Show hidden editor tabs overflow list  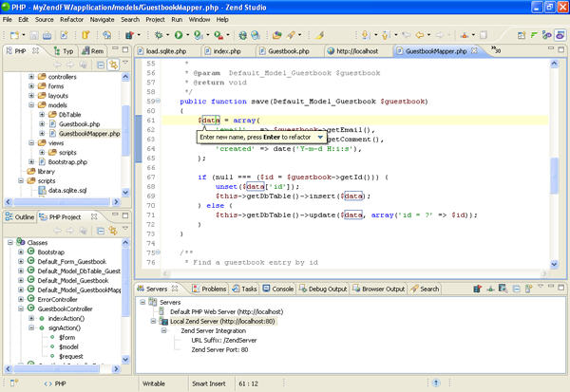[494, 50]
